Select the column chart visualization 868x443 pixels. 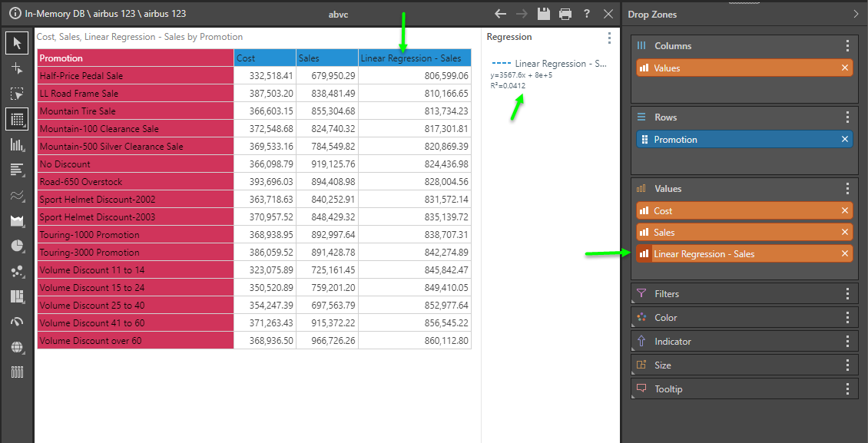tap(17, 144)
